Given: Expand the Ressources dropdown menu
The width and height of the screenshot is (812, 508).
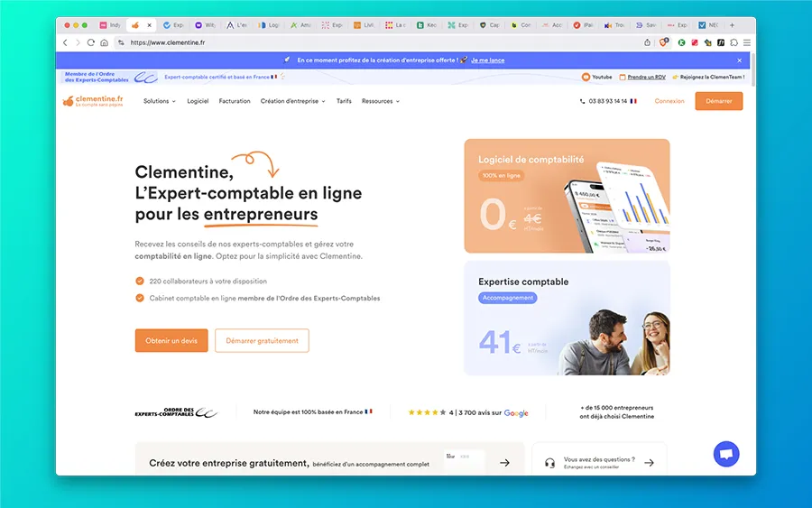Looking at the screenshot, I should pyautogui.click(x=381, y=101).
